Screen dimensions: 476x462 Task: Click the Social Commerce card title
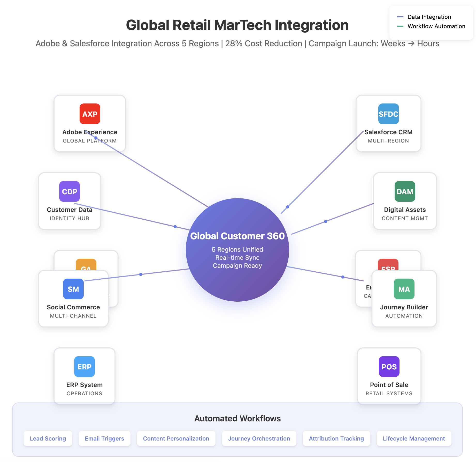pyautogui.click(x=73, y=307)
